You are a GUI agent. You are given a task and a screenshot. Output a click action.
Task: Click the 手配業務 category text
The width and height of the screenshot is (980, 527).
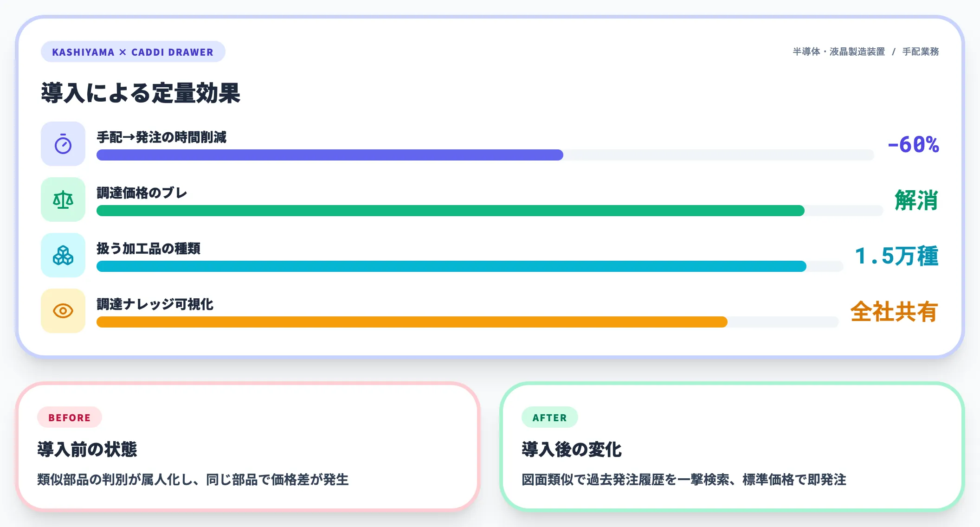pos(921,52)
